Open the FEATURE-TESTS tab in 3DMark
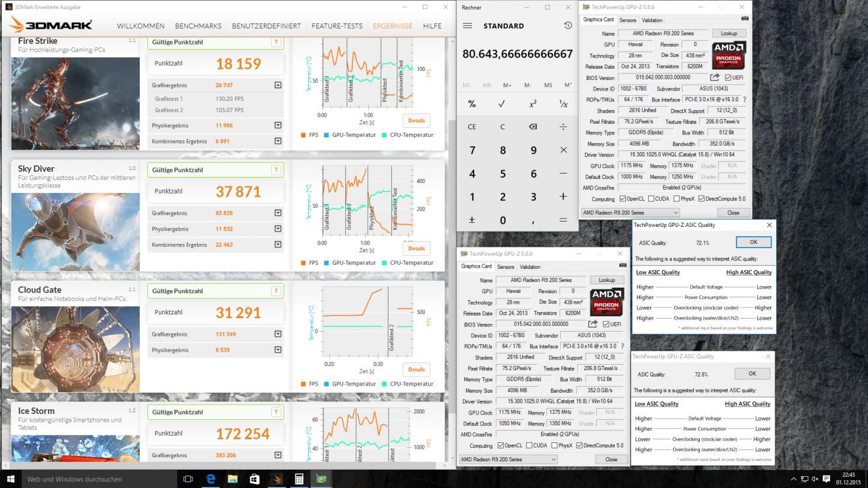 pyautogui.click(x=337, y=26)
